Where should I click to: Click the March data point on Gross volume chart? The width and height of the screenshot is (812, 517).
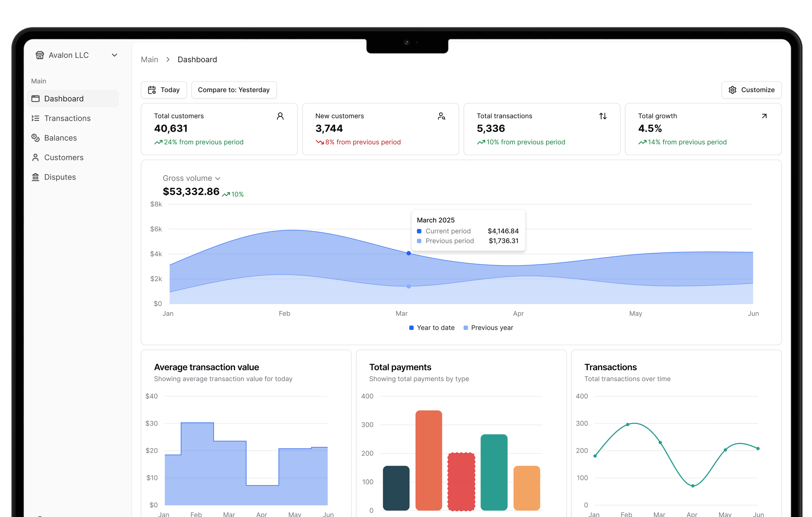[x=408, y=253]
